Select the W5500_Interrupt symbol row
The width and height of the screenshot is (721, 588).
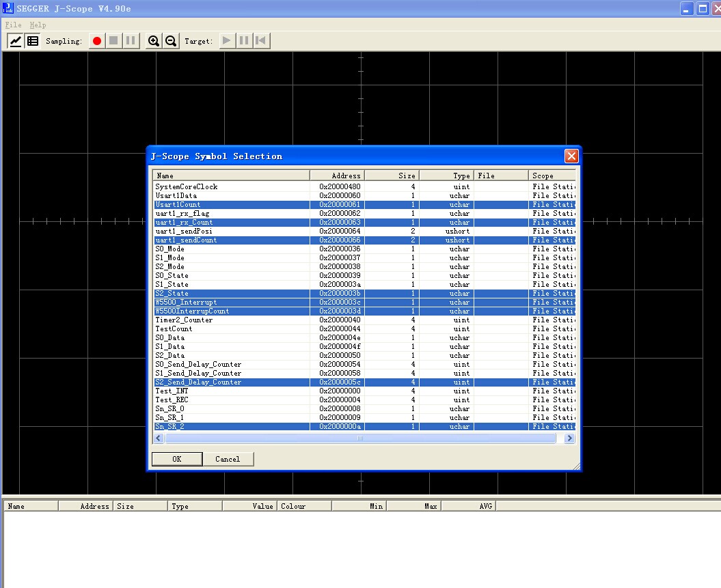tap(364, 303)
